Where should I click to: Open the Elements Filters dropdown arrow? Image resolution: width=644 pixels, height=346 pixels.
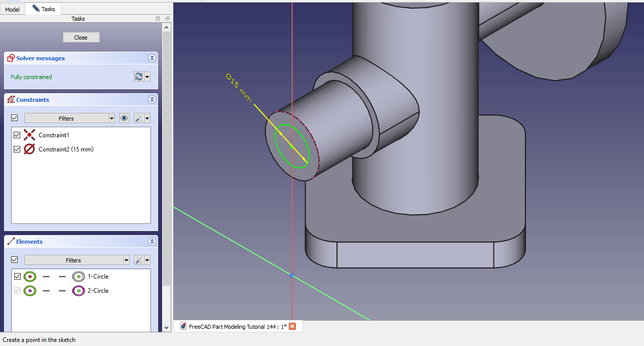tap(126, 260)
